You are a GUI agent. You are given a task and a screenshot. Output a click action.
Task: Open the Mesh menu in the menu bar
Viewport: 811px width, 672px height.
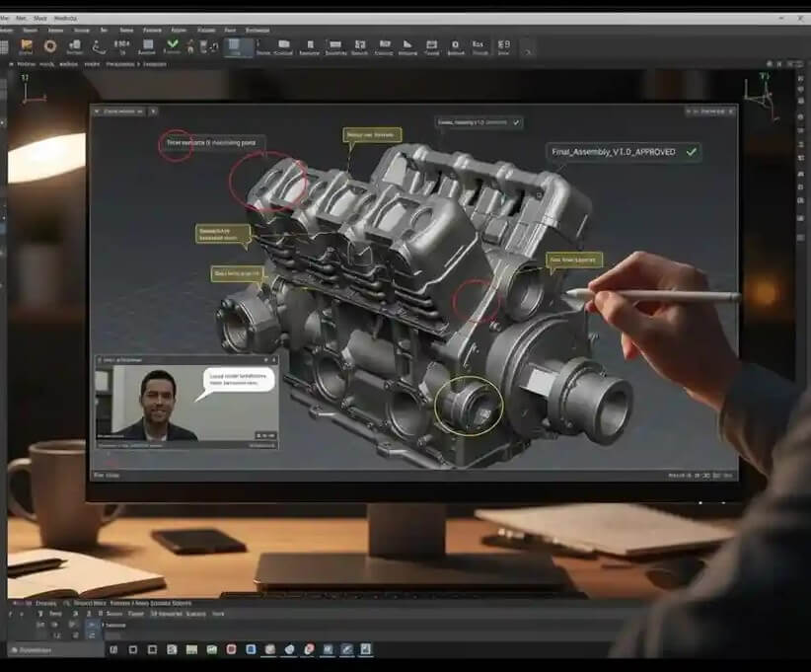click(x=40, y=18)
